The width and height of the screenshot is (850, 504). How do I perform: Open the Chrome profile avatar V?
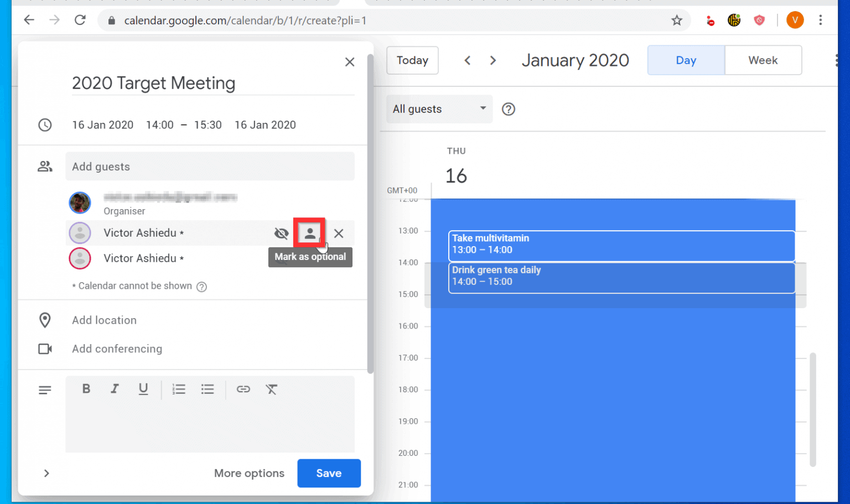click(x=795, y=20)
